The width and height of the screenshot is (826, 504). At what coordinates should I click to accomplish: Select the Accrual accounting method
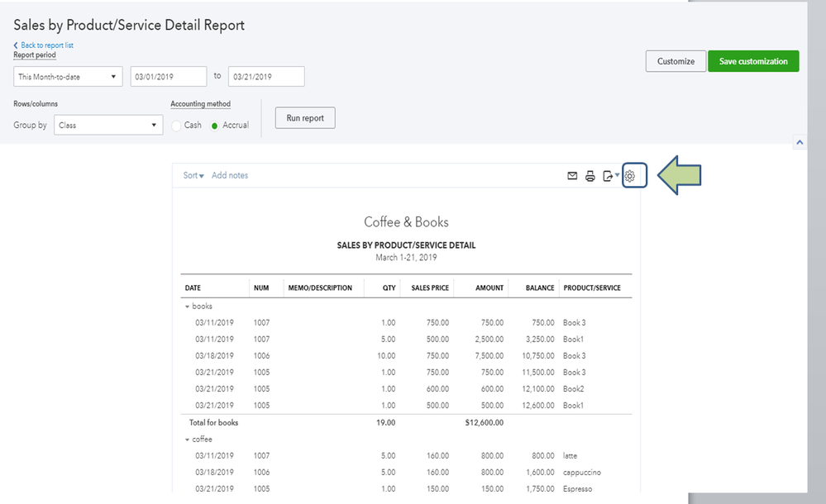pyautogui.click(x=215, y=126)
